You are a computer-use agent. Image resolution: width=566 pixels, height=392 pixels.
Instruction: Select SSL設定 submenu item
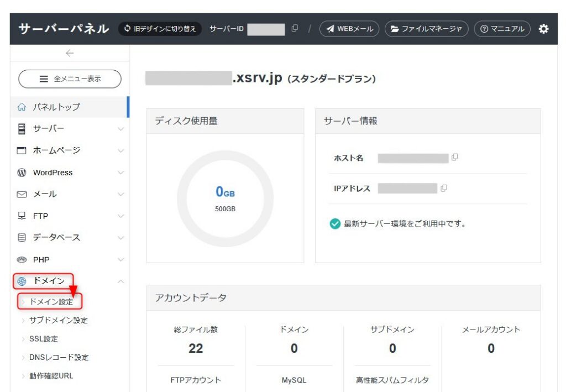click(x=43, y=339)
